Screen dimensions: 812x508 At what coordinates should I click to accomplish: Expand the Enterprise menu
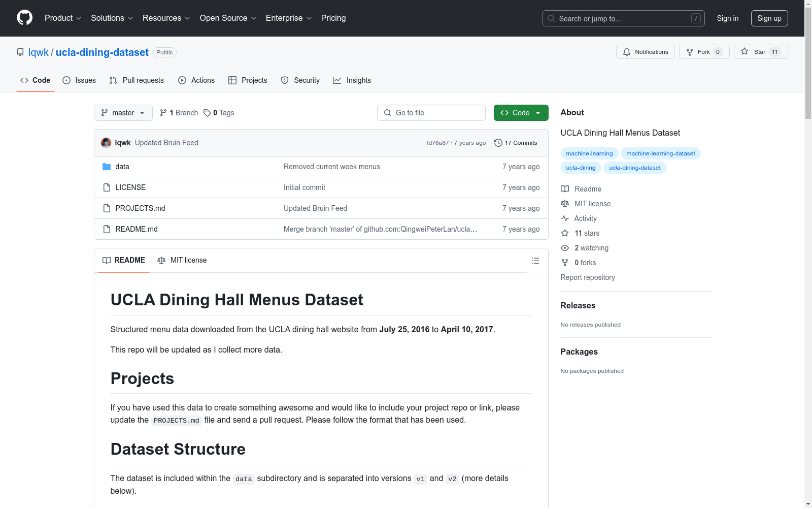(x=289, y=18)
